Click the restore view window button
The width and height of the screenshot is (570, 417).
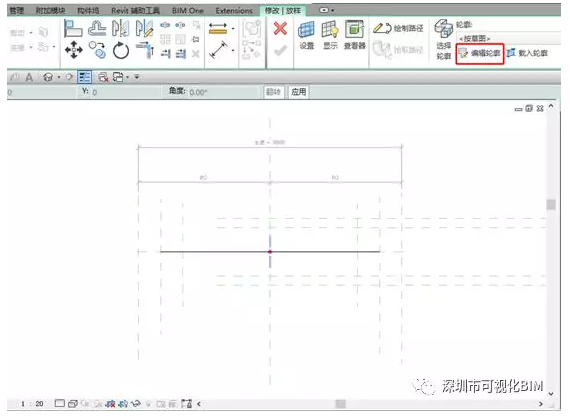coord(529,108)
